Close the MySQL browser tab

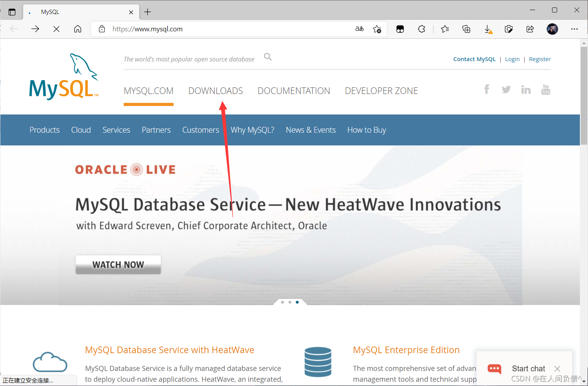[131, 12]
